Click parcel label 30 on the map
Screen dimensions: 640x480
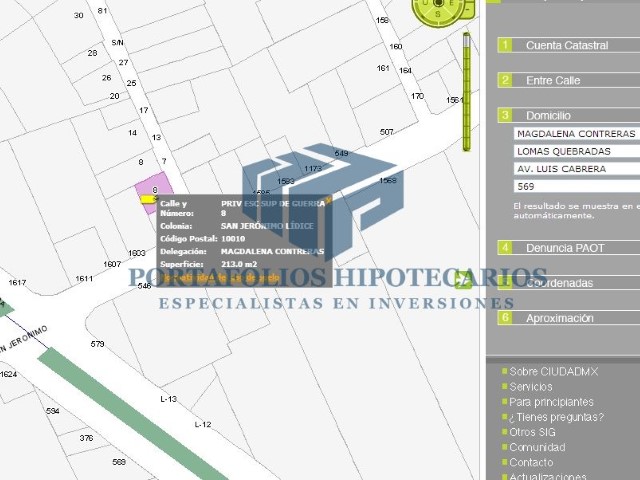coord(79,16)
